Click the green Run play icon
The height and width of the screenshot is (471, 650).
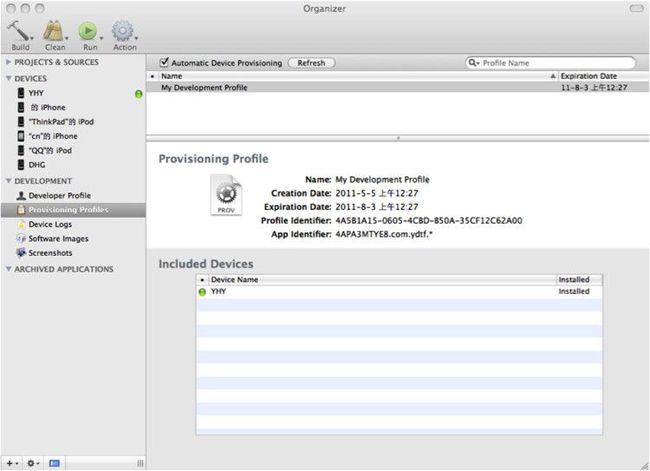88,31
